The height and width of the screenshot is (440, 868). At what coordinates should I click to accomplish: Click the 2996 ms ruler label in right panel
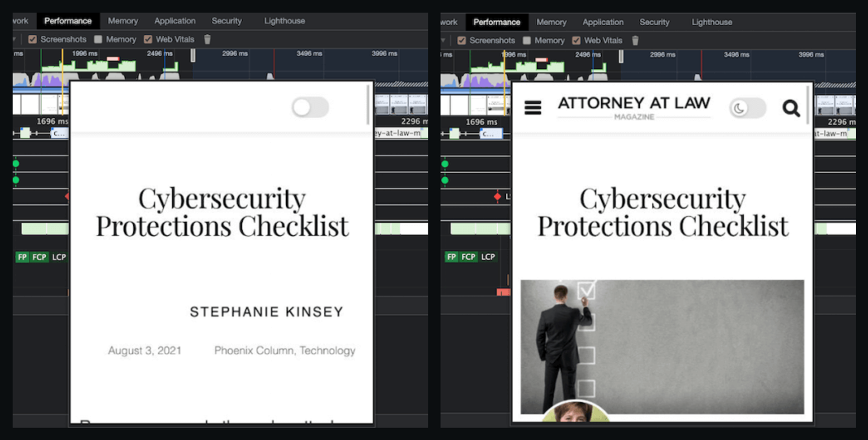pyautogui.click(x=663, y=55)
